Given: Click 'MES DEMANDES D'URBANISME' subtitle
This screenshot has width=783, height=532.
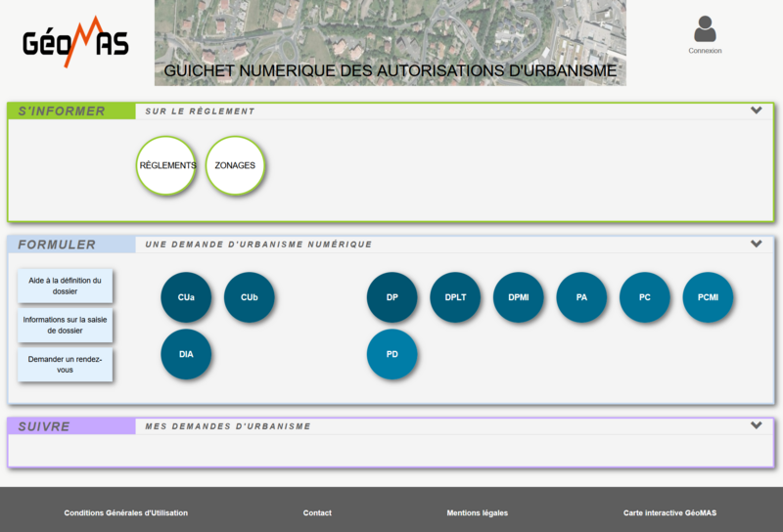Looking at the screenshot, I should coord(228,426).
